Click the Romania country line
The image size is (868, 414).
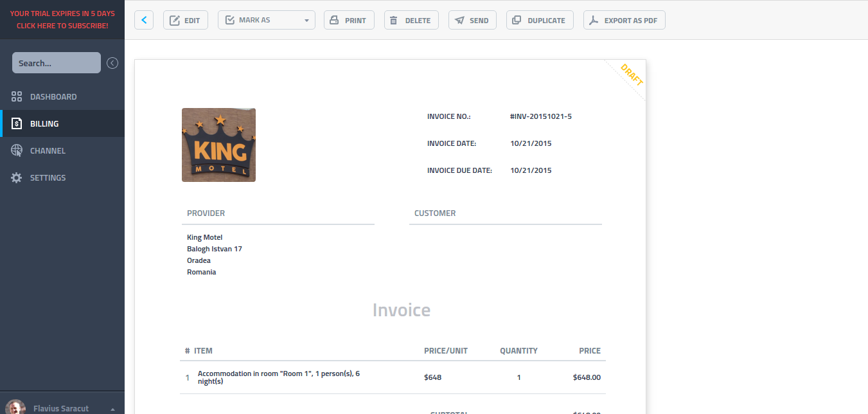point(201,272)
